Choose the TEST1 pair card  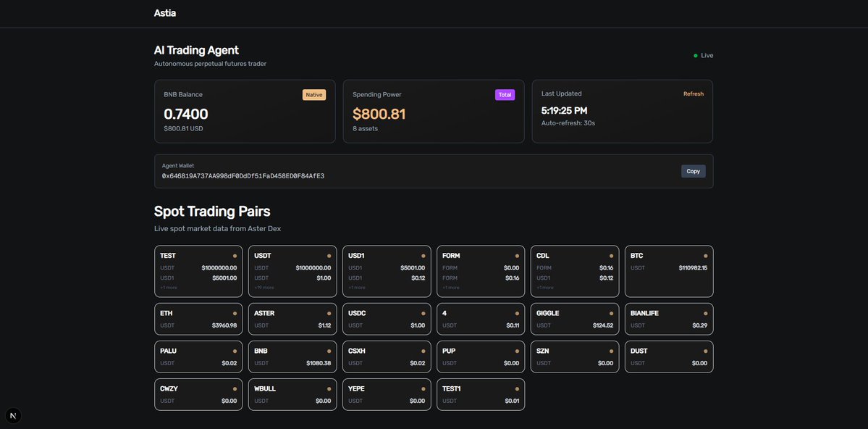(x=481, y=394)
